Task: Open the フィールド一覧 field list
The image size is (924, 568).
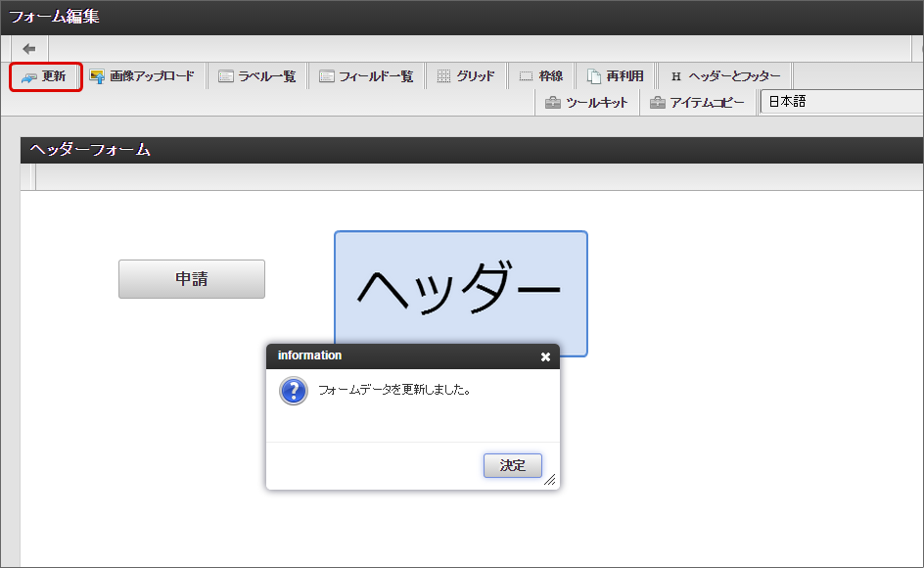Action: (x=366, y=74)
